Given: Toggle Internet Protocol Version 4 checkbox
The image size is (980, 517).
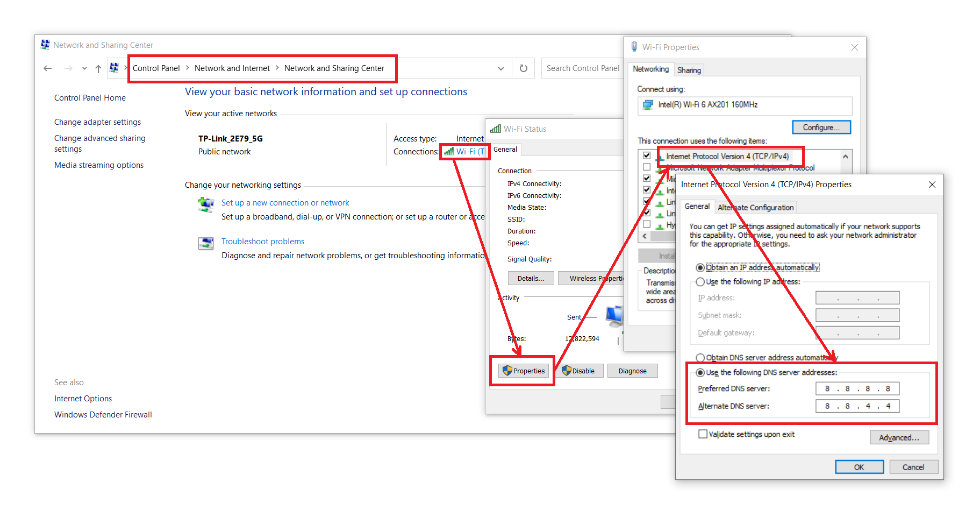Looking at the screenshot, I should pos(647,156).
